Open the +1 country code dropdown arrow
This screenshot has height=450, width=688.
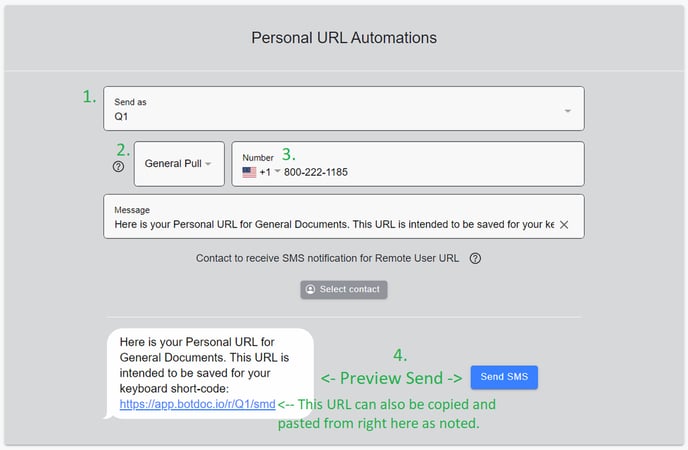278,171
